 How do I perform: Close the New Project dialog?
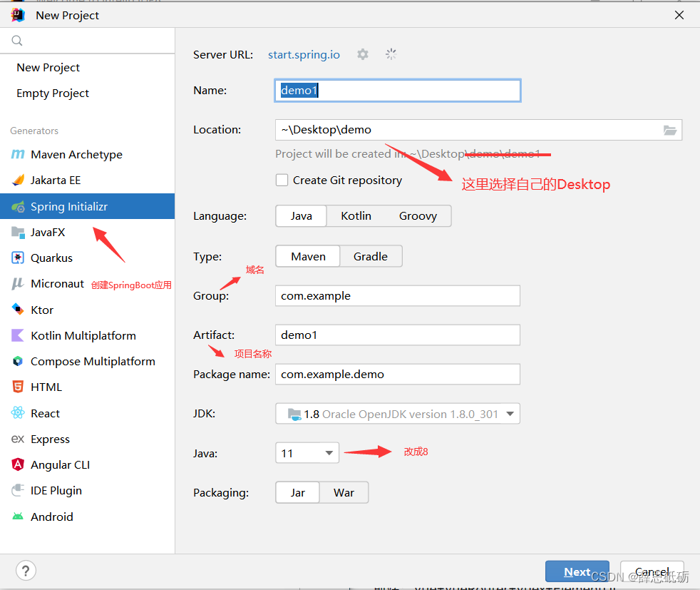point(679,15)
